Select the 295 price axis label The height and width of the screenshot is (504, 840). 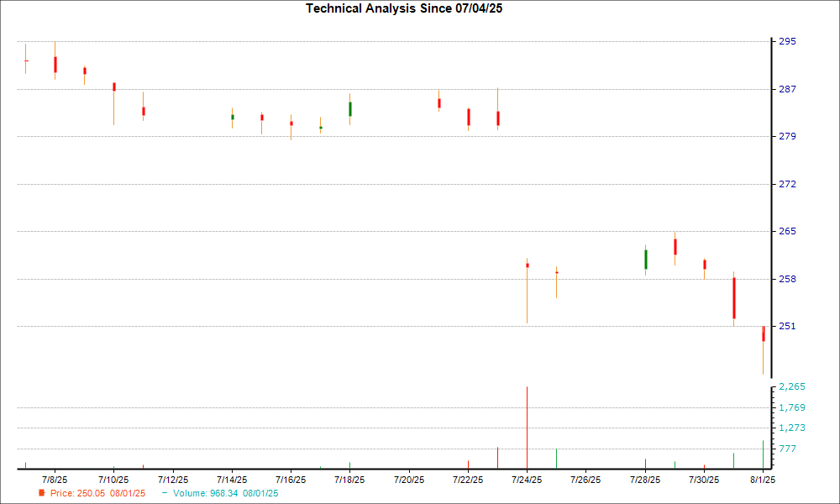pyautogui.click(x=788, y=41)
